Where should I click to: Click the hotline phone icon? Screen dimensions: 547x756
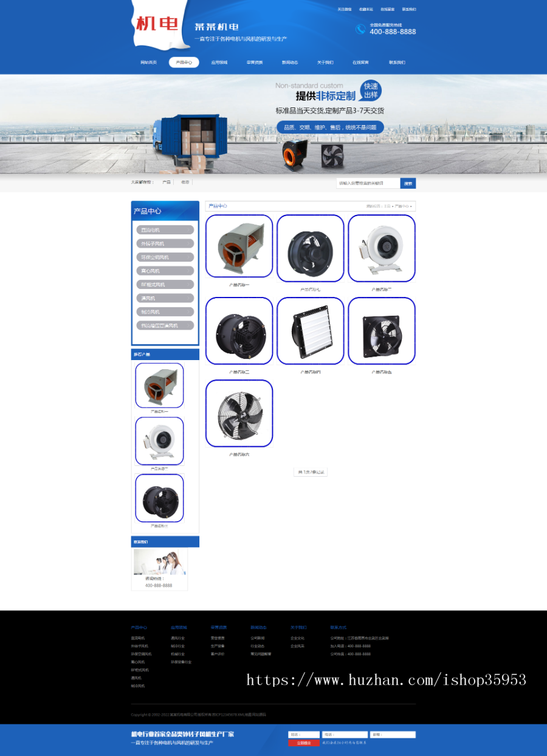point(360,29)
